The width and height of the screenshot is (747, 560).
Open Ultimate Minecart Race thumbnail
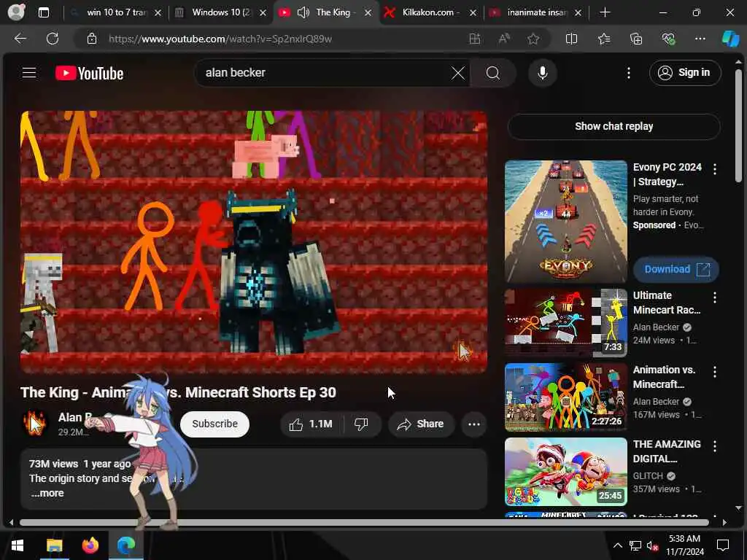566,322
